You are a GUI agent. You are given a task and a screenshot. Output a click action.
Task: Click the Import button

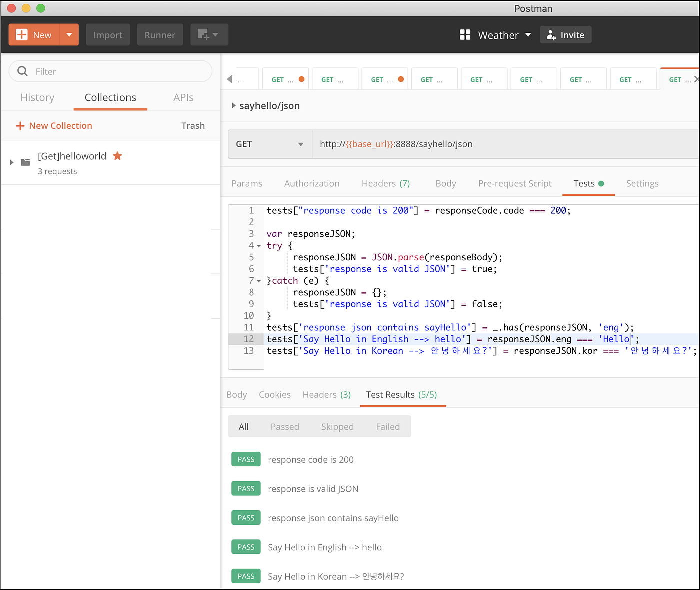pyautogui.click(x=108, y=35)
